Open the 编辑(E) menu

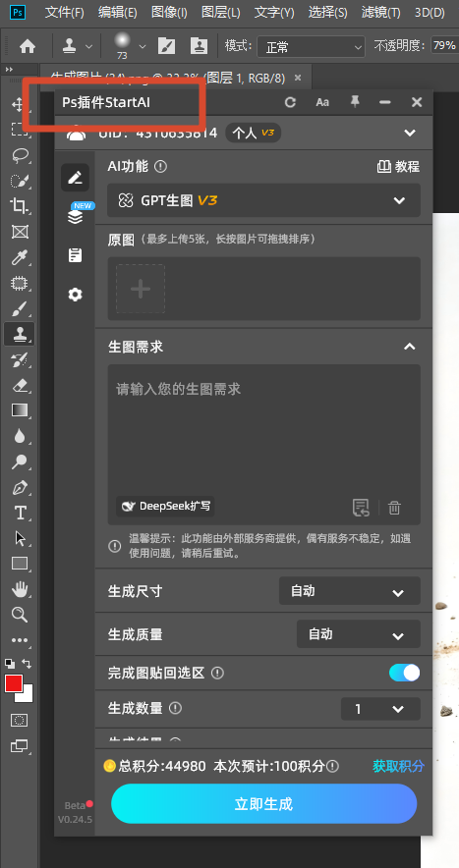click(x=118, y=12)
